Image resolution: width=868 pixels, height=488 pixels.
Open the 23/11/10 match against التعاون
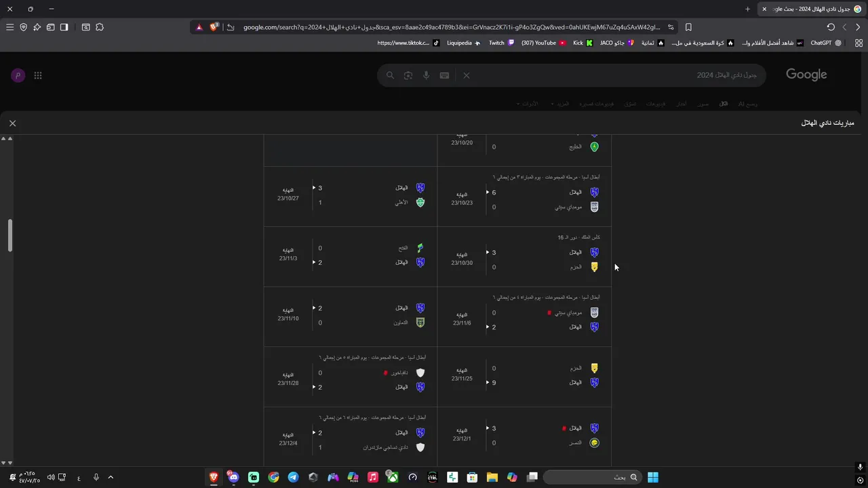(x=351, y=317)
